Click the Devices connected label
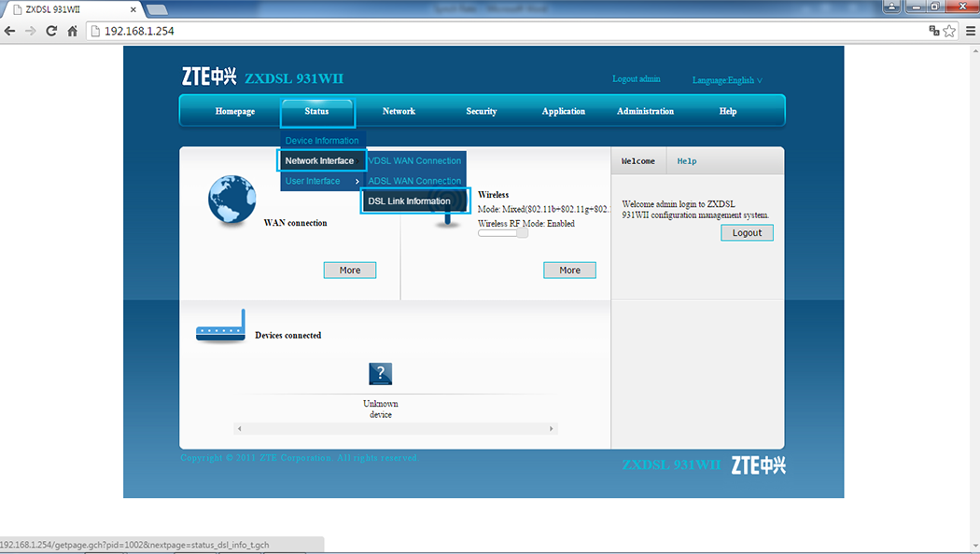980x554 pixels. [288, 336]
